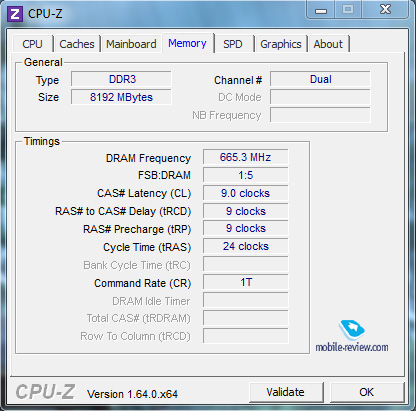
Task: Click the CPU-Z title bar text
Action: [45, 14]
